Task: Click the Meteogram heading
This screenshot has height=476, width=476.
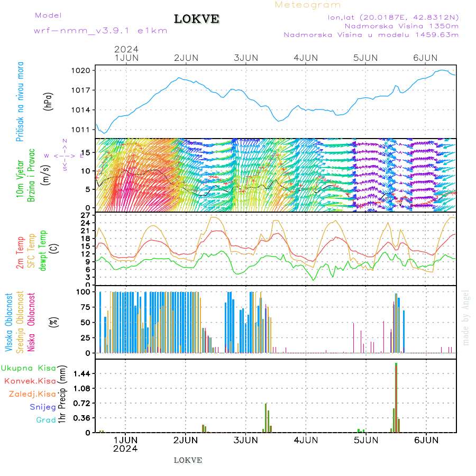Action: 308,5
